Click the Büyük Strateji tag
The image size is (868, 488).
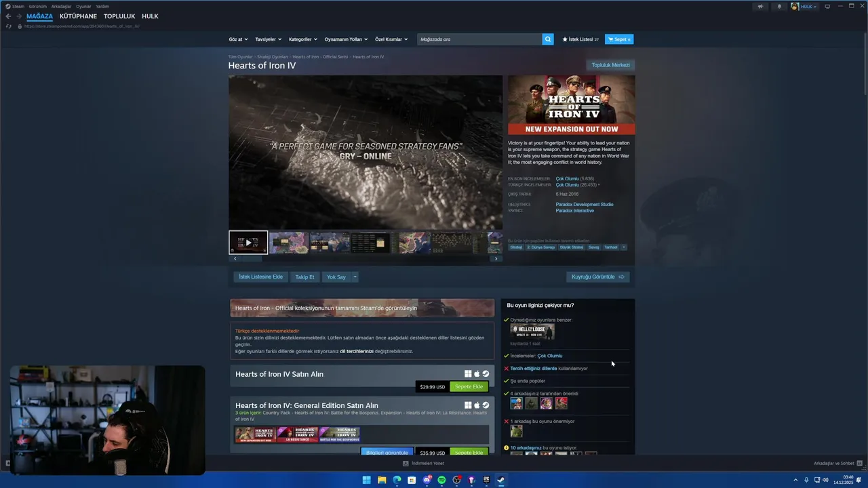[x=572, y=247]
